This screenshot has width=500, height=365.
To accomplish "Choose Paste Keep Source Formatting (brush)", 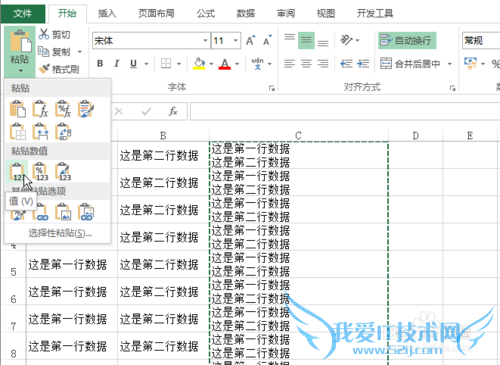I will 86,109.
